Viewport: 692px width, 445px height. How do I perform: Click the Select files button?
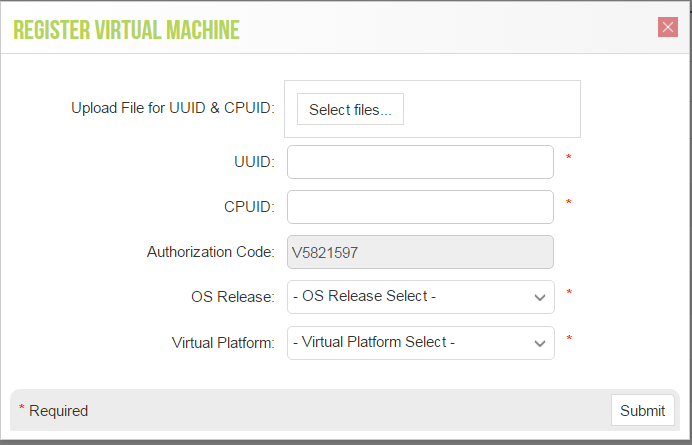[350, 110]
